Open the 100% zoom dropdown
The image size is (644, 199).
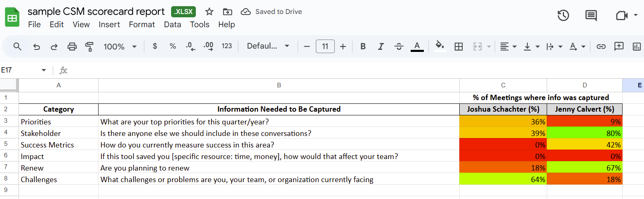120,47
